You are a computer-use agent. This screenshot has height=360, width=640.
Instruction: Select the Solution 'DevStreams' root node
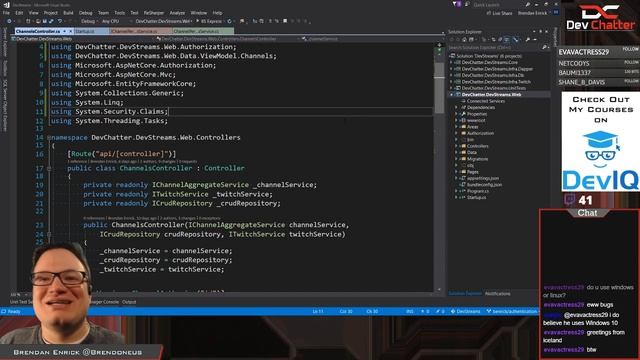[486, 56]
